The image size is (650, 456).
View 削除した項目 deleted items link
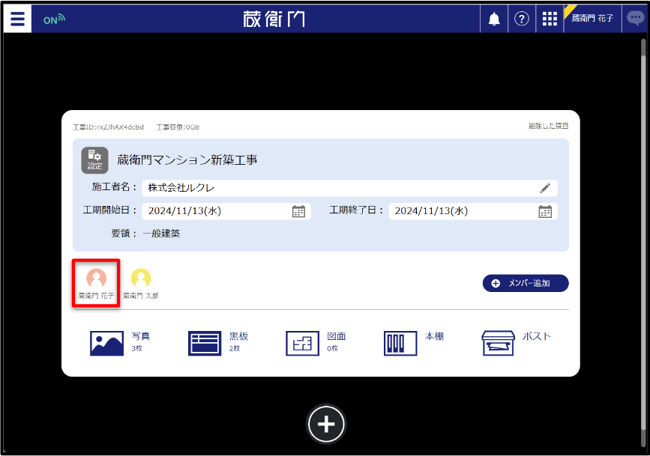pos(548,126)
